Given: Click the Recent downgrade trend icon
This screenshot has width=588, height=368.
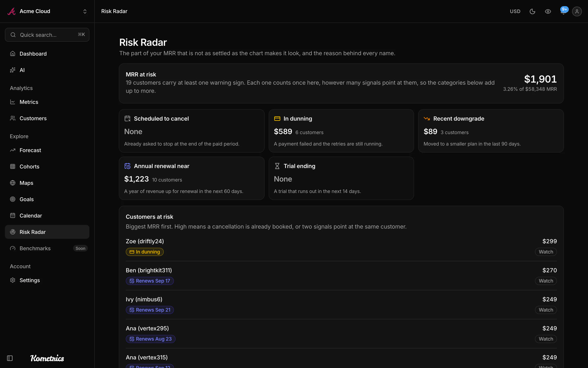Looking at the screenshot, I should (427, 119).
